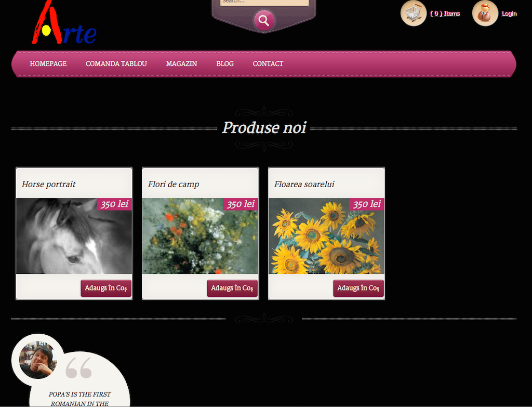Add Floarea soarelui to cart
Screen dimensions: 532x407
tap(358, 288)
